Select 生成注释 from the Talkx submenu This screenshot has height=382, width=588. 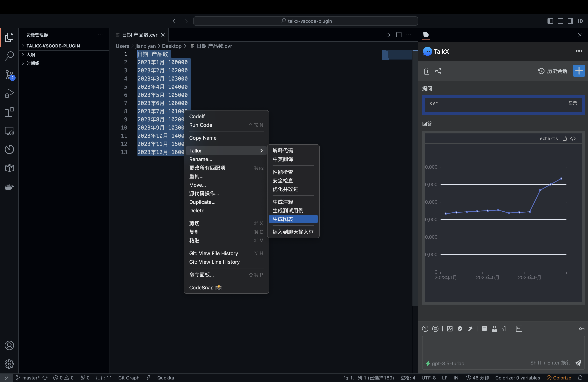(283, 202)
